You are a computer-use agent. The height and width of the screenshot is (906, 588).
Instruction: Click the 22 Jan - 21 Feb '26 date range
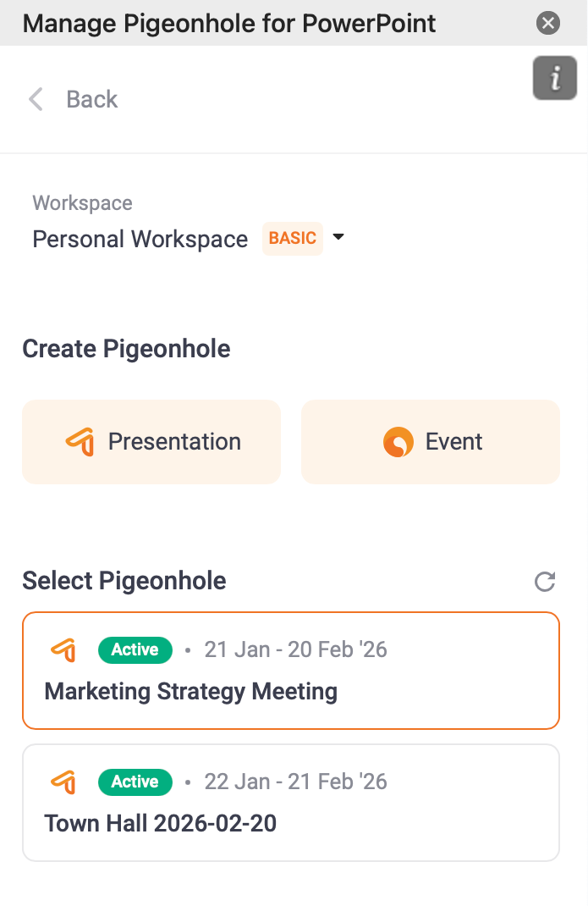point(295,782)
